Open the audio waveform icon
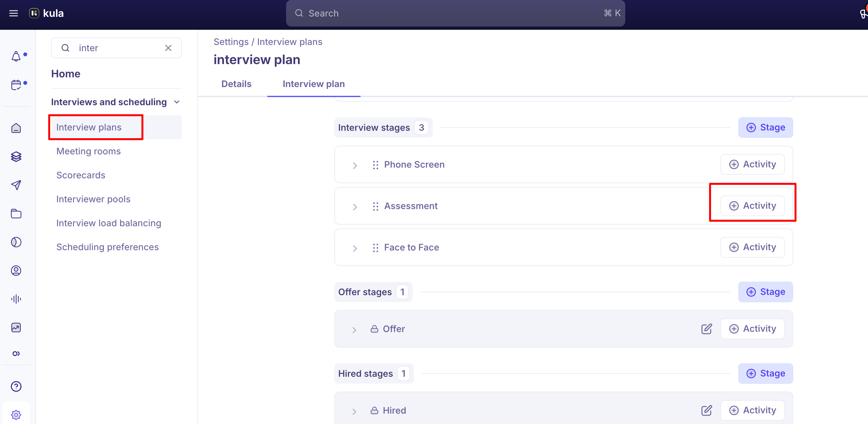This screenshot has height=424, width=868. pyautogui.click(x=16, y=299)
